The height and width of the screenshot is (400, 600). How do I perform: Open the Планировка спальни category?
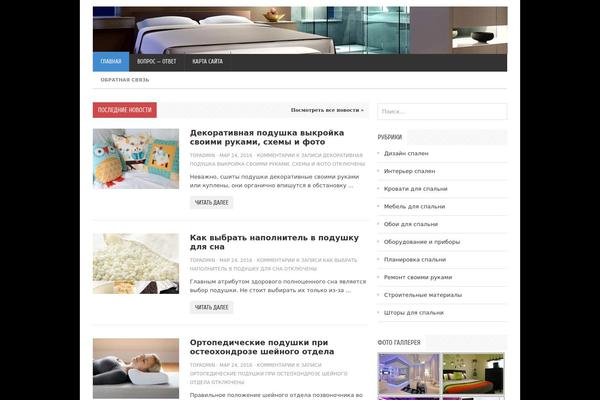tap(415, 260)
